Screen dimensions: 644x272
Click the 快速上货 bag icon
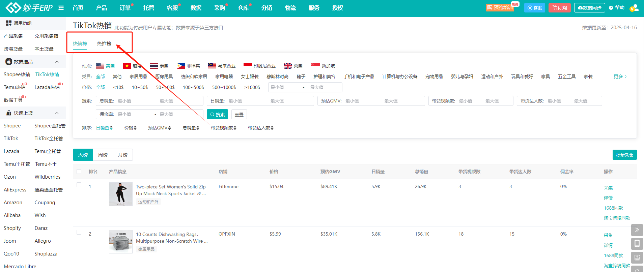pyautogui.click(x=9, y=113)
